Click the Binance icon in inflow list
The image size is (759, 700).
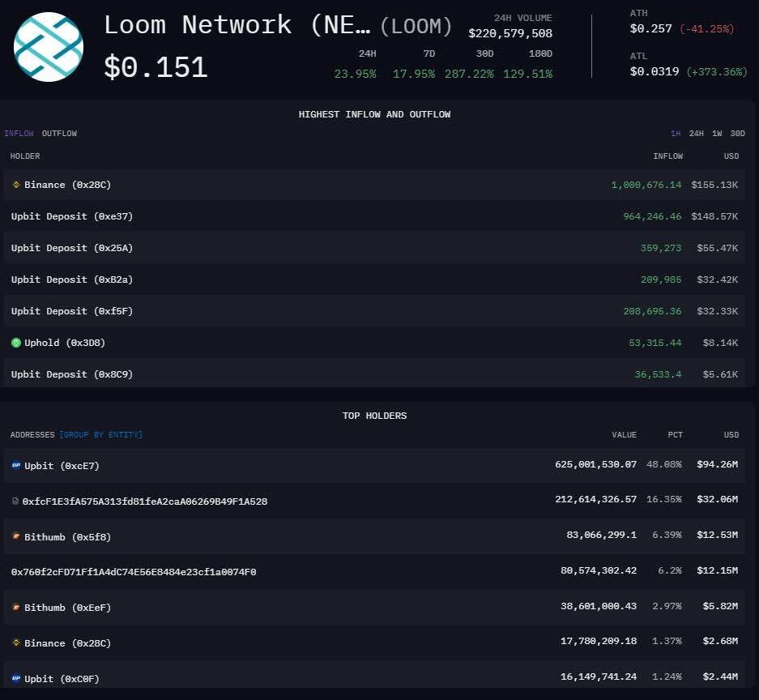[15, 185]
